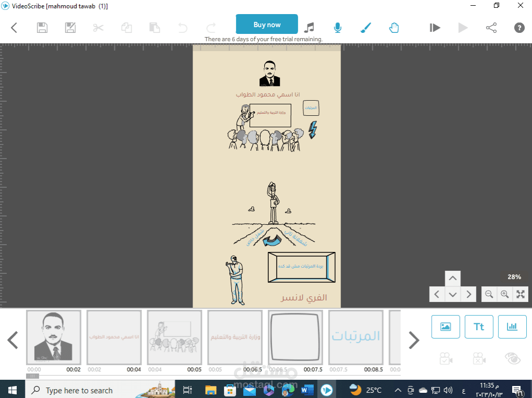Select the 'انا اسمي محمود الطواب' text on canvas
Image resolution: width=532 pixels, height=398 pixels.
268,94
